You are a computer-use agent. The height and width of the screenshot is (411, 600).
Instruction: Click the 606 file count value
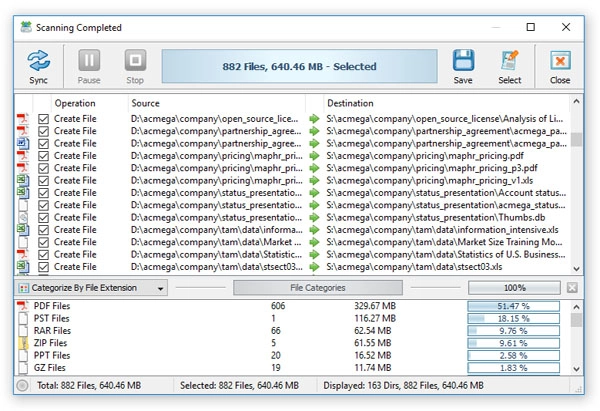(278, 306)
